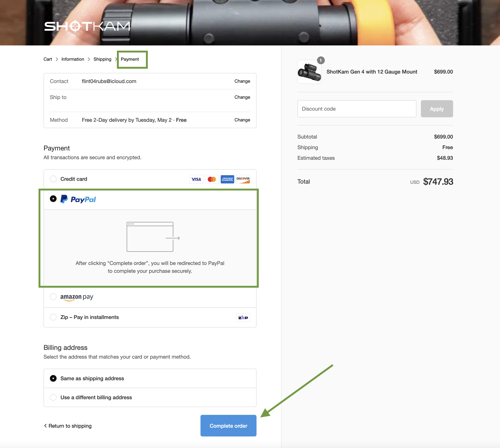The width and height of the screenshot is (500, 448).
Task: Click the PayPal logo
Action: (x=78, y=199)
